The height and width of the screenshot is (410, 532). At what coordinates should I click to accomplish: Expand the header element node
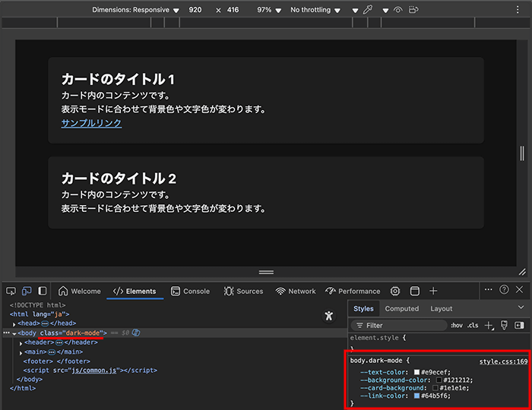tap(21, 343)
